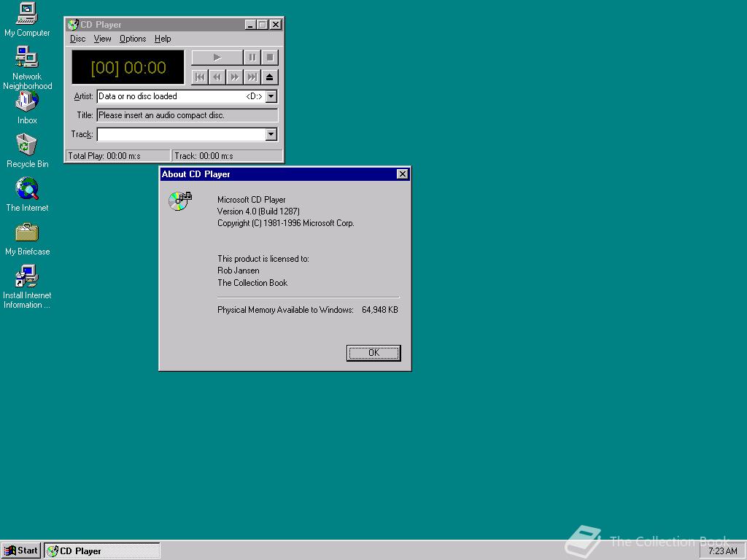Open the Options menu

point(133,39)
